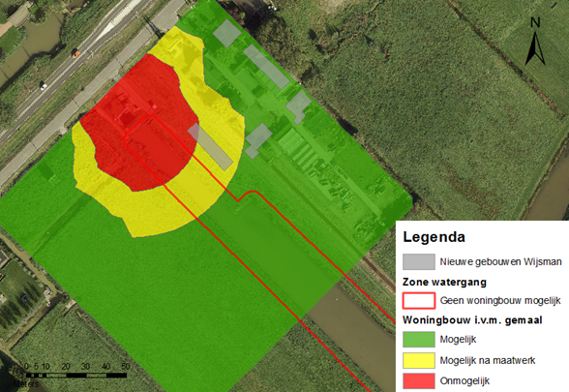Click the Nieuwe gebouwen Wijsman label
This screenshot has width=569, height=392.
(x=500, y=261)
